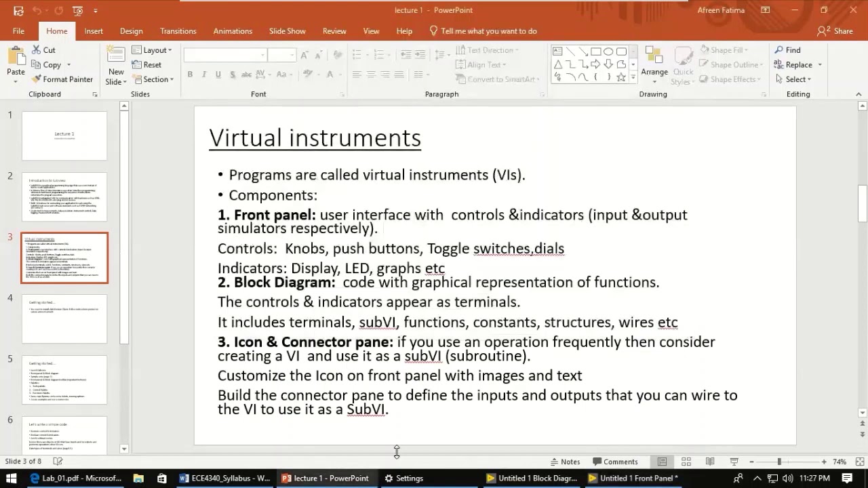Open the Arrange dropdown
This screenshot has height=488, width=868.
[654, 66]
